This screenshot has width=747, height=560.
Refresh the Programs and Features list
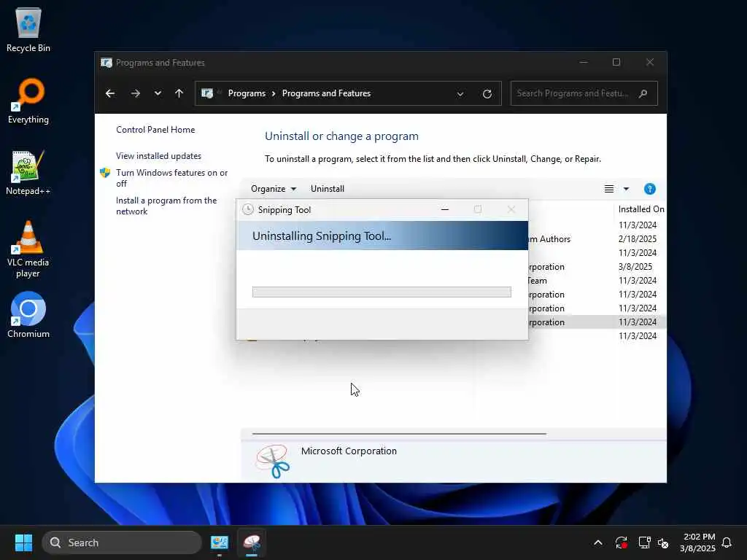click(x=487, y=94)
